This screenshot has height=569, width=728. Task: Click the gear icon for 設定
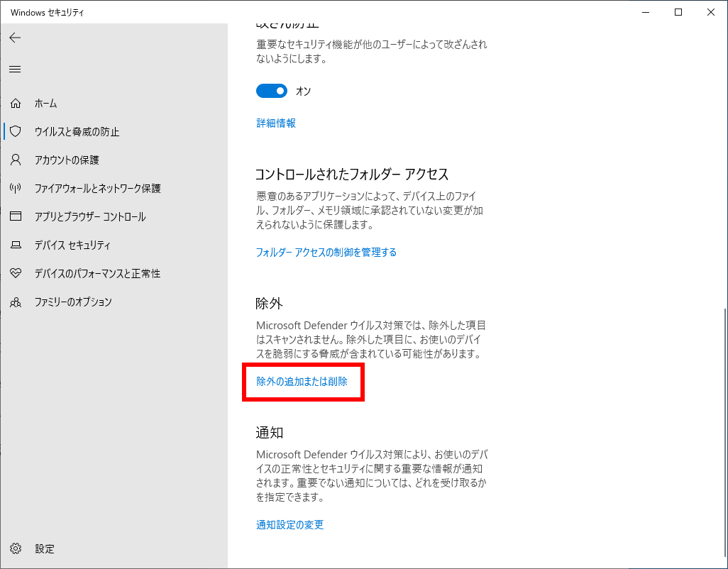click(16, 548)
